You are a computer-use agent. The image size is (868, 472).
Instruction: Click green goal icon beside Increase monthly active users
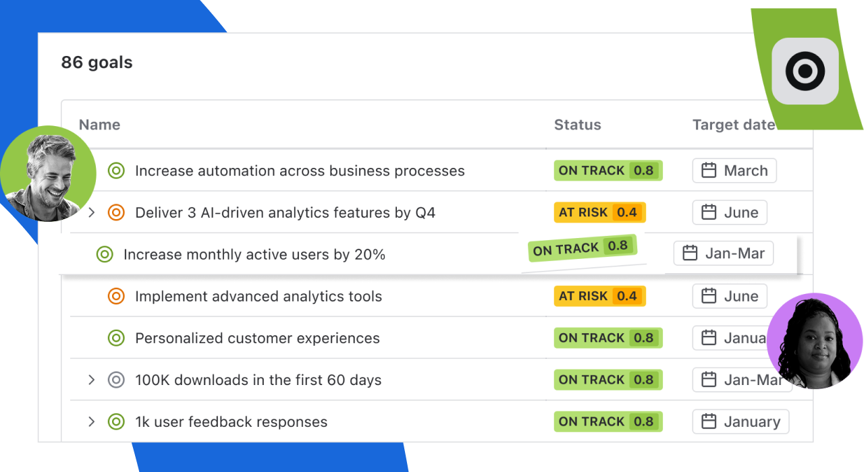[105, 254]
